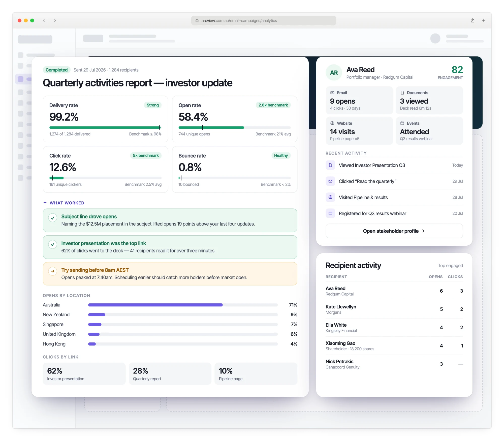Click the Healthy badge on Bounce rate
Viewport: 504px width, 441px height.
click(x=281, y=155)
